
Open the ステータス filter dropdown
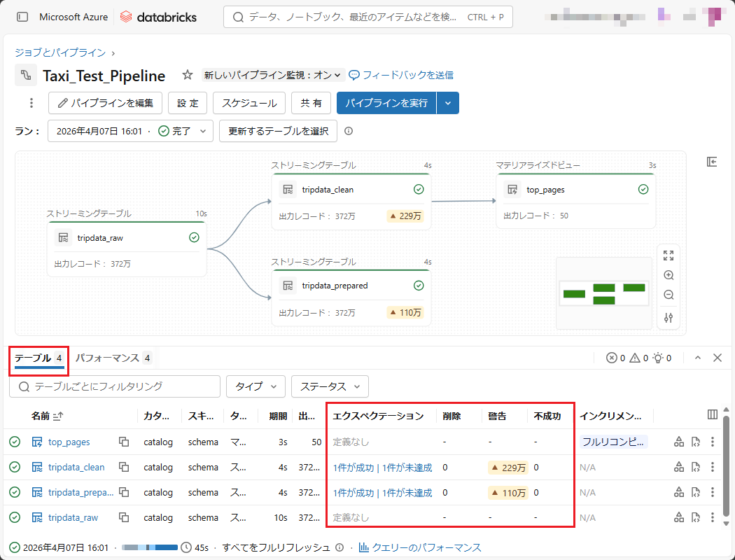pos(330,386)
